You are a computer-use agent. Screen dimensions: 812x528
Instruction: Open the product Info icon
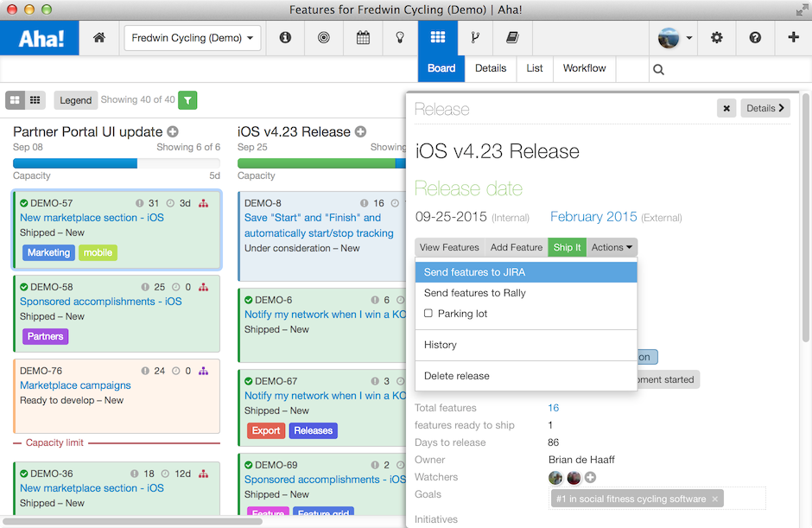coord(285,37)
